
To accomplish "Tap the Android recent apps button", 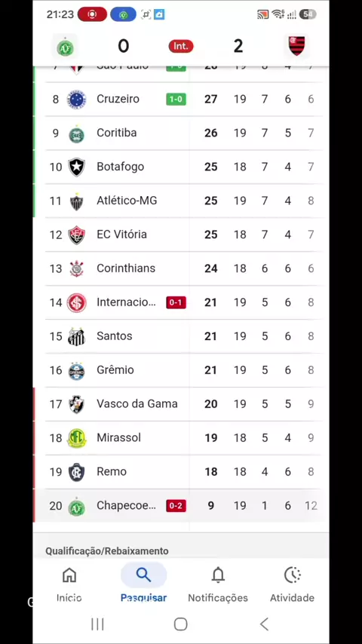I will (97, 624).
